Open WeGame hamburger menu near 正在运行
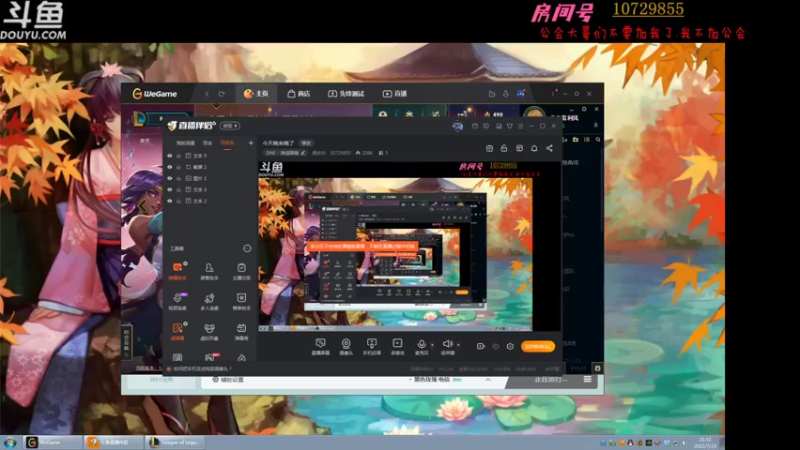800x450 pixels. [588, 380]
